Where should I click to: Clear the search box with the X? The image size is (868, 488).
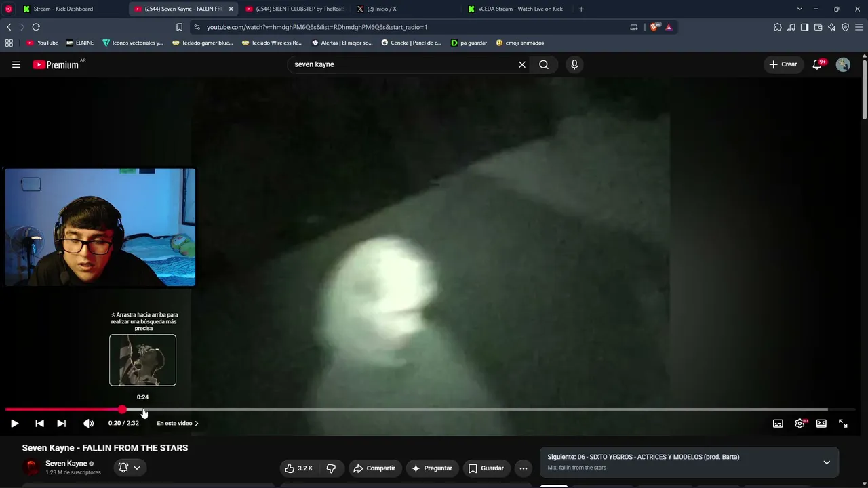click(522, 64)
